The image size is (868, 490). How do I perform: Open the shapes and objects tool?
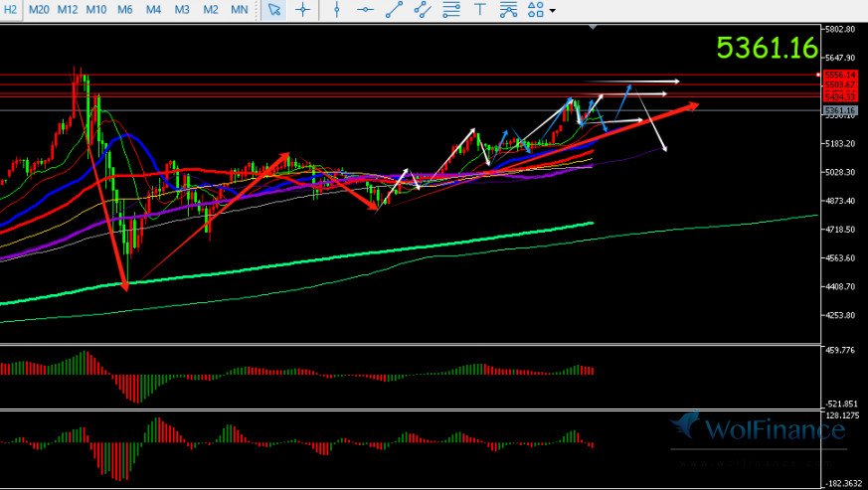coord(536,10)
